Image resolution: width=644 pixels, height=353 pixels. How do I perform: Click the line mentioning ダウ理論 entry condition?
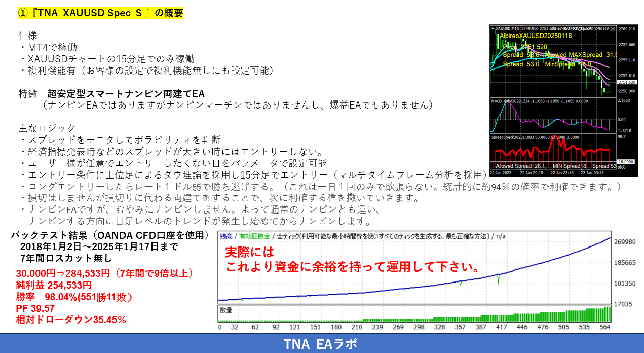pyautogui.click(x=253, y=174)
